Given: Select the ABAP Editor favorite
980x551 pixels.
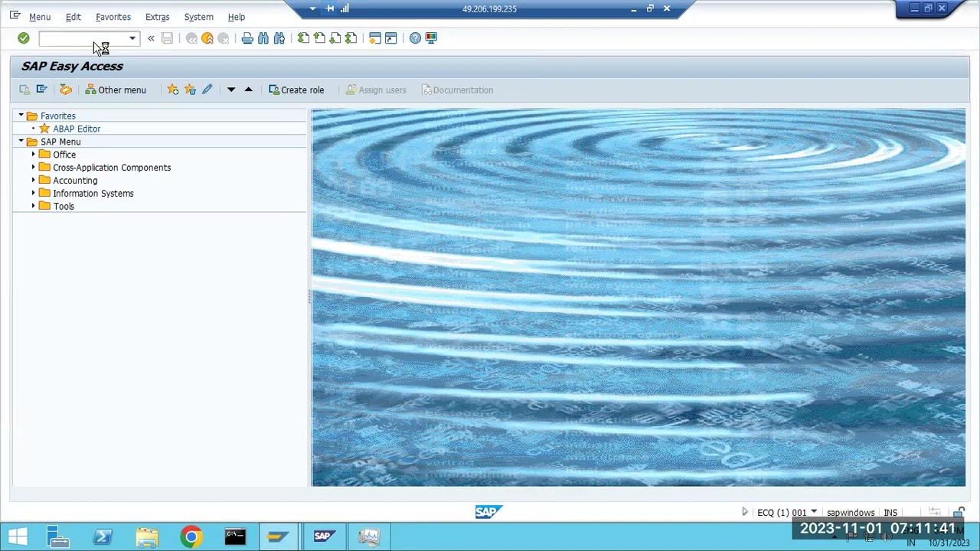Looking at the screenshot, I should (77, 129).
